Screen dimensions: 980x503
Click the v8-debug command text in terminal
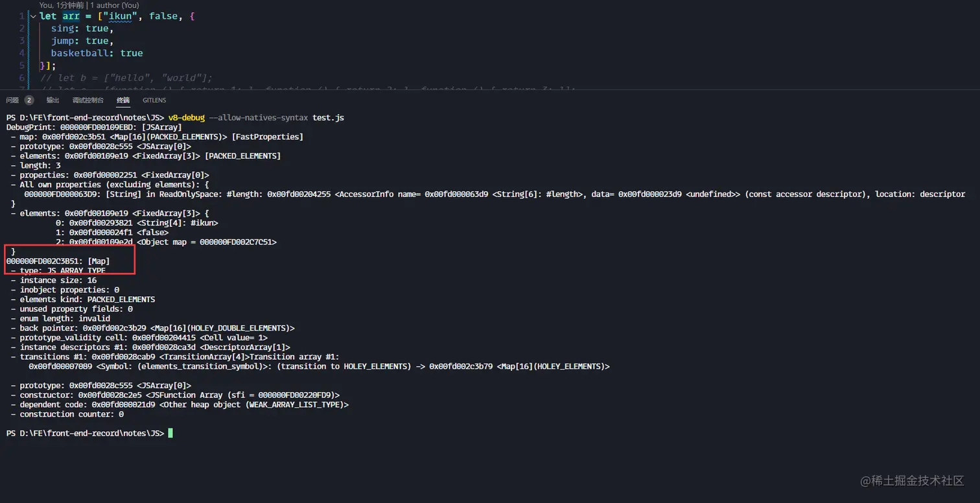click(x=186, y=118)
